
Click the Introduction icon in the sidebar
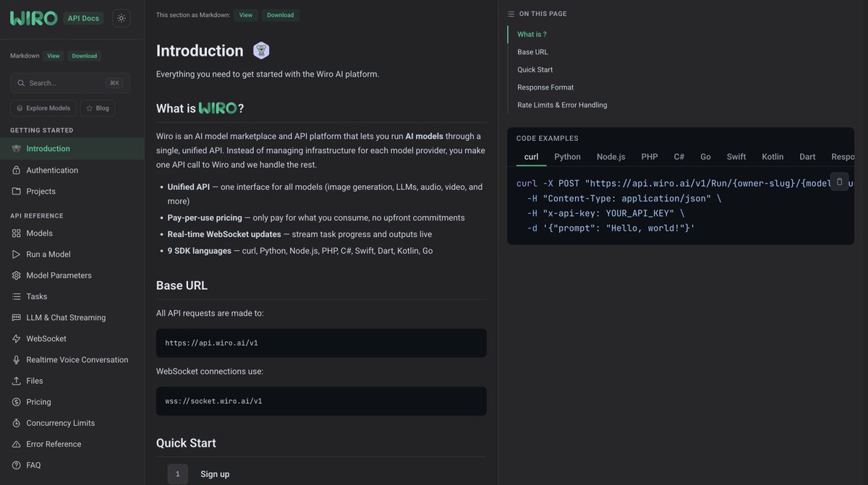click(17, 149)
